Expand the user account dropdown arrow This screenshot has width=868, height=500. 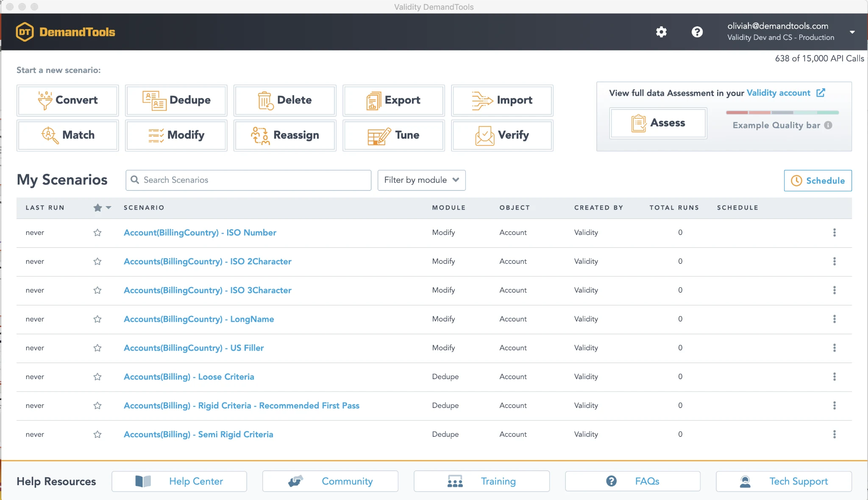pyautogui.click(x=852, y=32)
